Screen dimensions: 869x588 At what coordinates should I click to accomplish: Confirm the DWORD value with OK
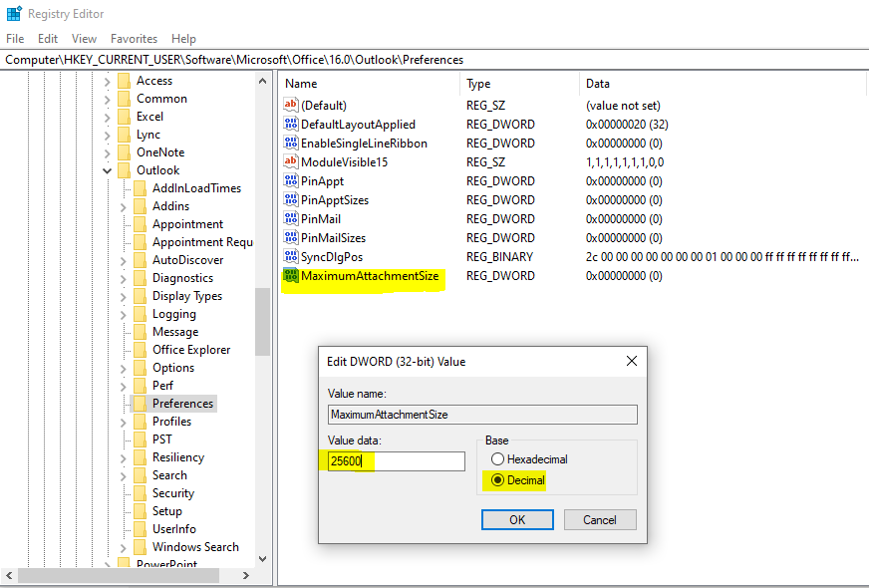pyautogui.click(x=517, y=519)
